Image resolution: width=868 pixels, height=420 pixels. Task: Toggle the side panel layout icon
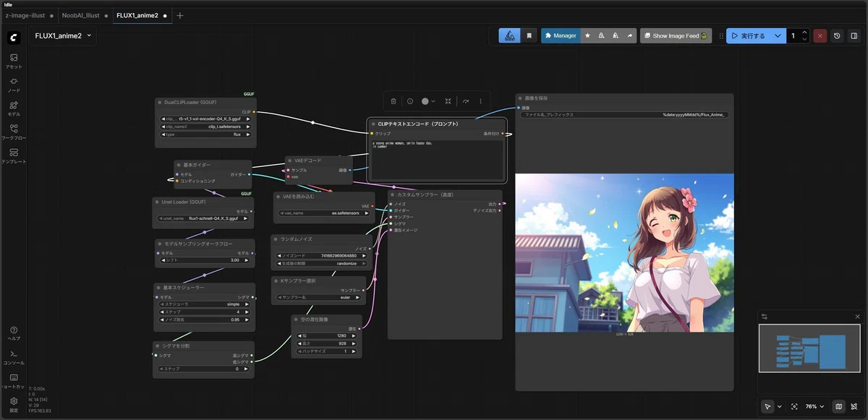[x=854, y=35]
